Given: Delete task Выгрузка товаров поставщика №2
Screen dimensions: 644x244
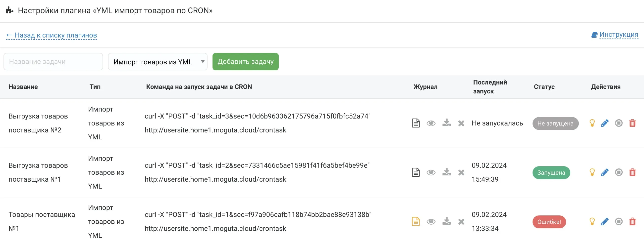Looking at the screenshot, I should 632,123.
